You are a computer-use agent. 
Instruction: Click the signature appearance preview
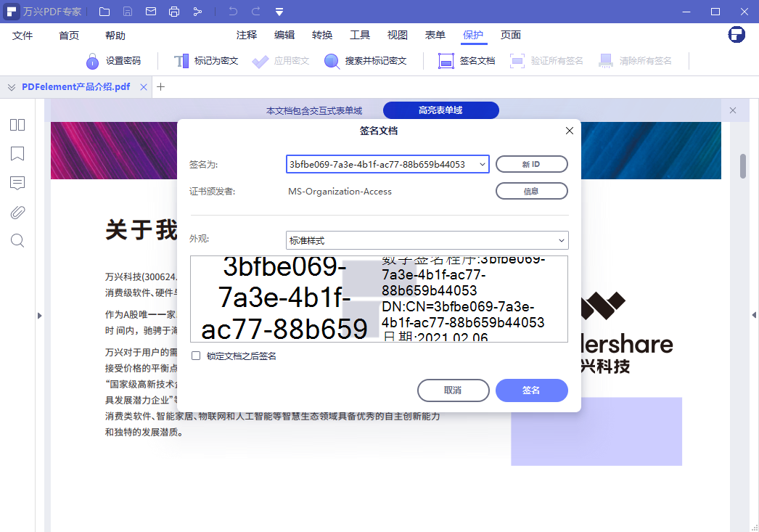pyautogui.click(x=379, y=299)
